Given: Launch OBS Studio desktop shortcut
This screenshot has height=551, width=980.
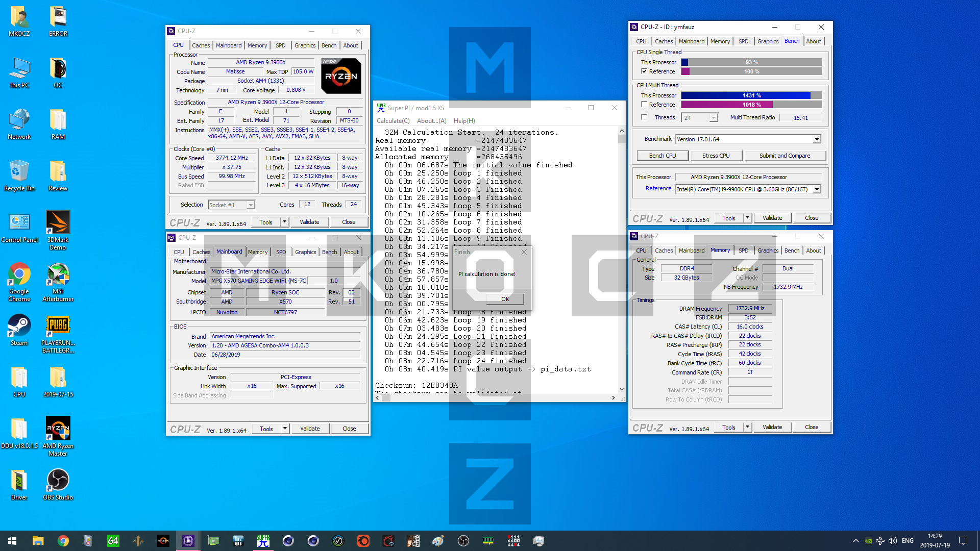Looking at the screenshot, I should point(58,485).
